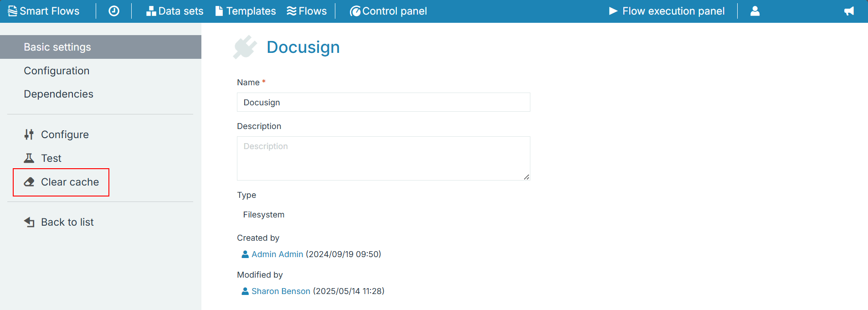This screenshot has height=310, width=868.
Task: Click the Back to list arrow icon
Action: coord(29,222)
